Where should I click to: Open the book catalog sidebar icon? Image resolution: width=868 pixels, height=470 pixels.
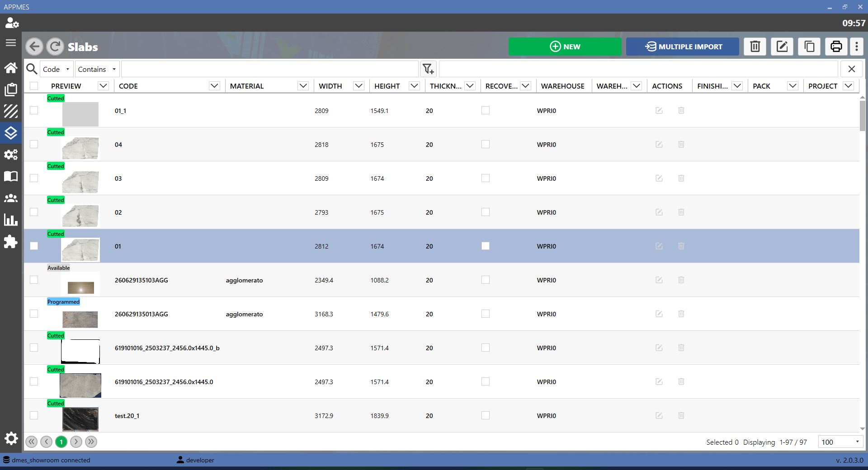(x=11, y=176)
